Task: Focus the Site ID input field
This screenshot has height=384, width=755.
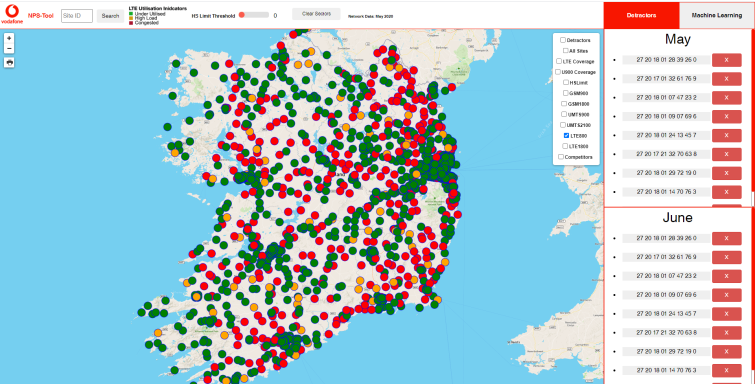Action: pos(77,16)
